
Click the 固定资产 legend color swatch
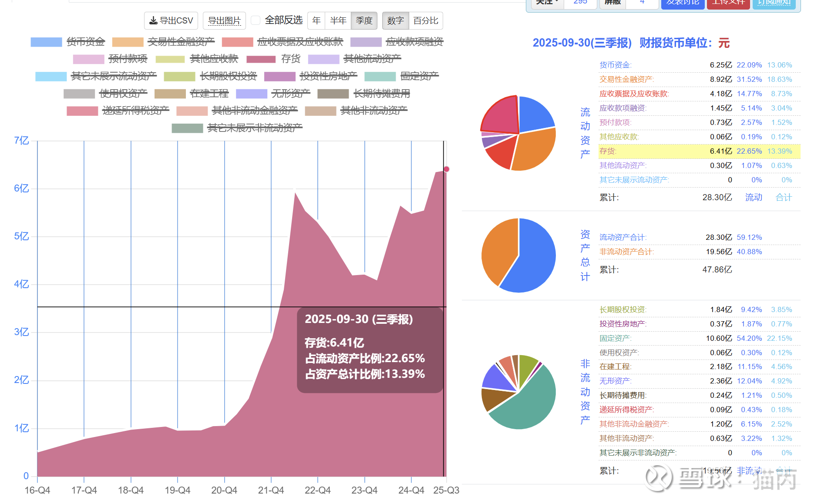pyautogui.click(x=380, y=76)
